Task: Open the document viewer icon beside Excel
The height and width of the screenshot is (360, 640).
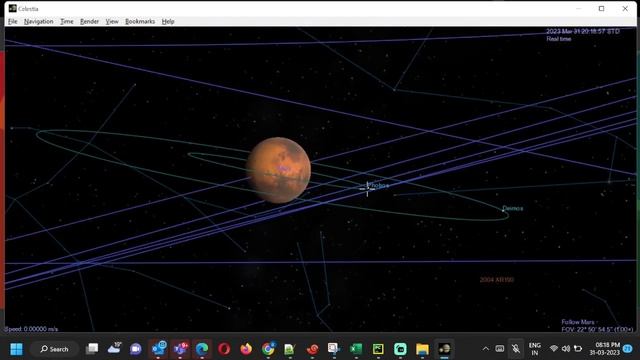Action: tap(334, 349)
